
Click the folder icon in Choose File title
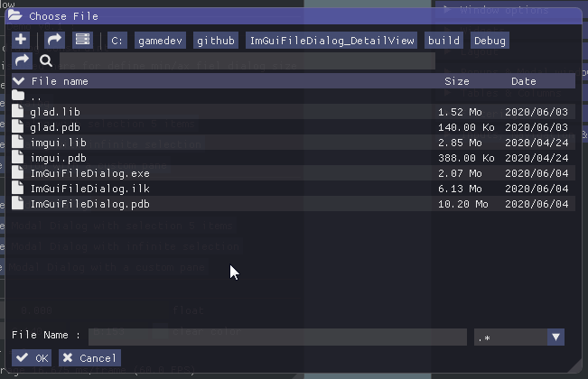point(15,15)
